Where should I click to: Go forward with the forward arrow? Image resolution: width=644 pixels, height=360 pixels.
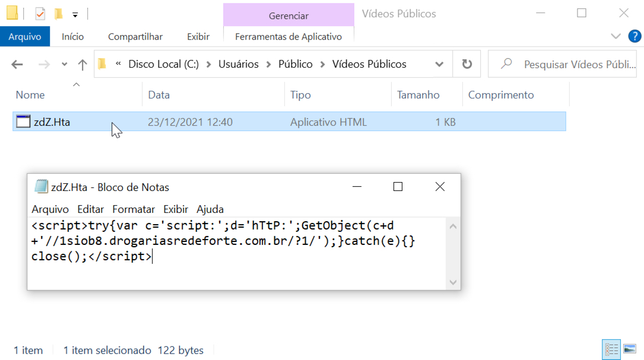(x=44, y=65)
